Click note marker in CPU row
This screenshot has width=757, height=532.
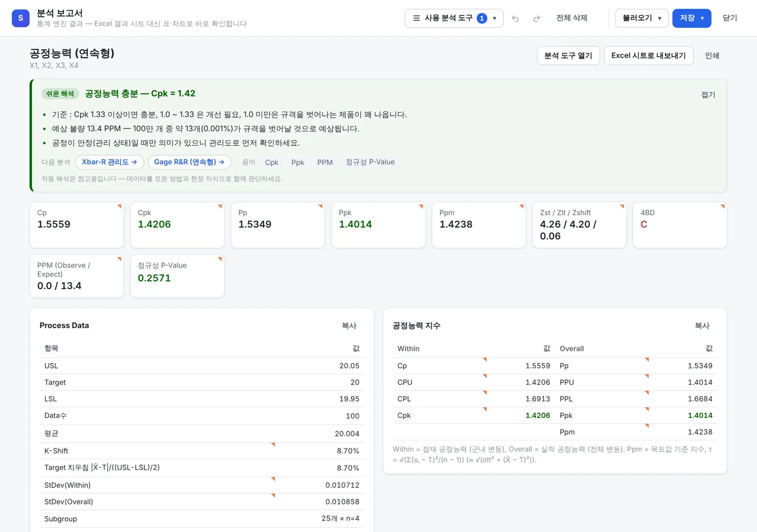pos(485,376)
